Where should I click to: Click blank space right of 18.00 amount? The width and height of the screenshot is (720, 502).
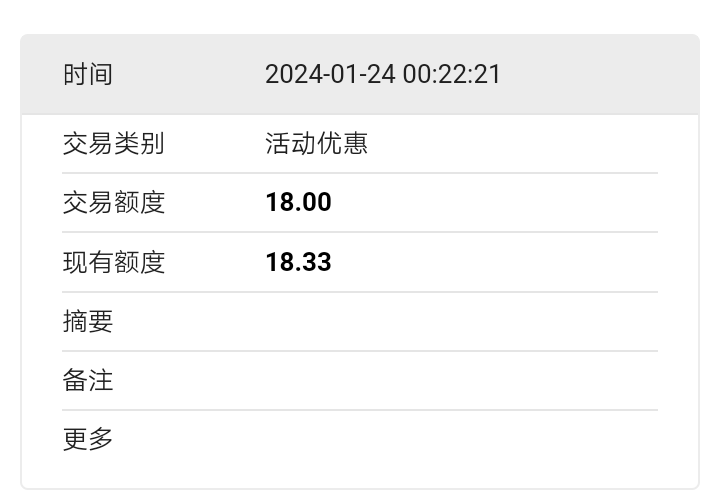point(495,203)
